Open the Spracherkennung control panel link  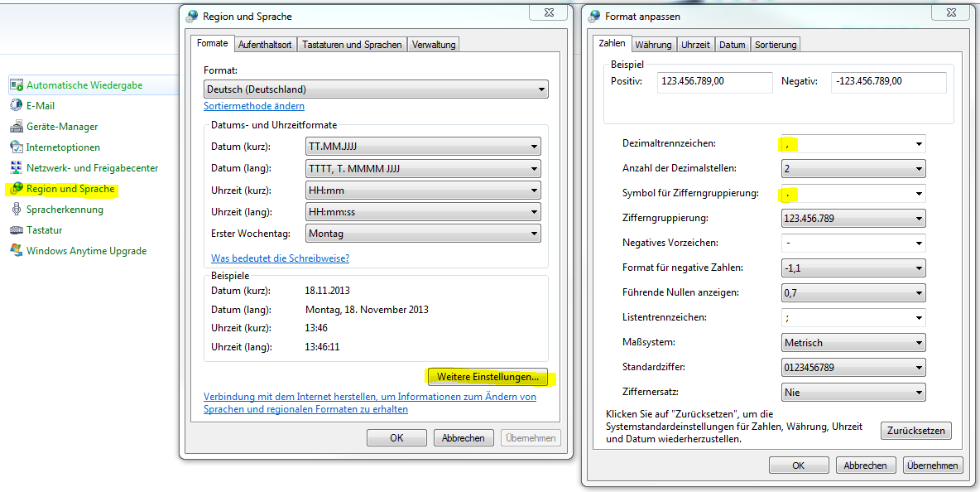tap(65, 210)
